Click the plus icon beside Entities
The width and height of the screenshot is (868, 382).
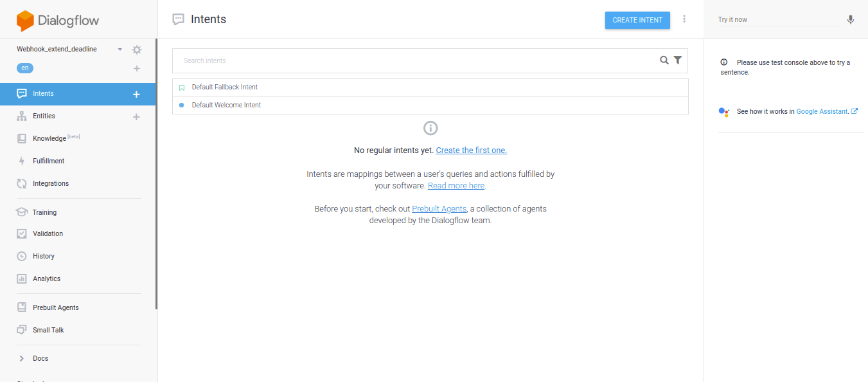pos(136,117)
